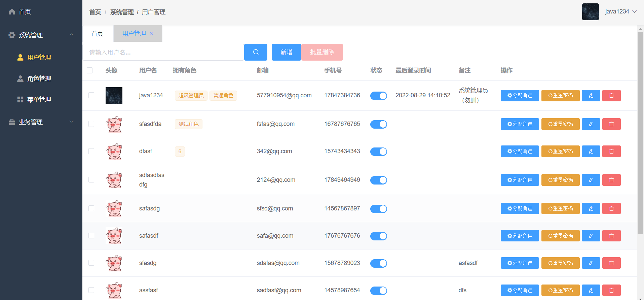
Task: Click 分配角色 for user sfasdfda
Action: pyautogui.click(x=520, y=124)
